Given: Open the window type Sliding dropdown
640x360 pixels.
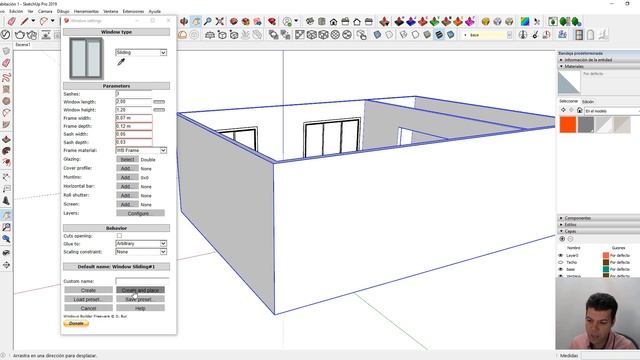Looking at the screenshot, I should point(141,53).
